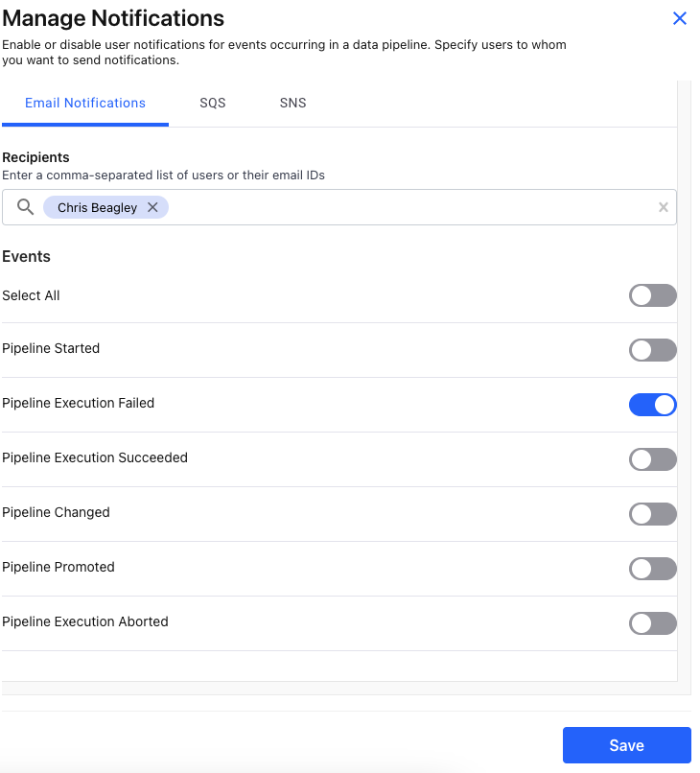The width and height of the screenshot is (700, 773).
Task: Switch to the Email Notifications tab
Action: 85,103
